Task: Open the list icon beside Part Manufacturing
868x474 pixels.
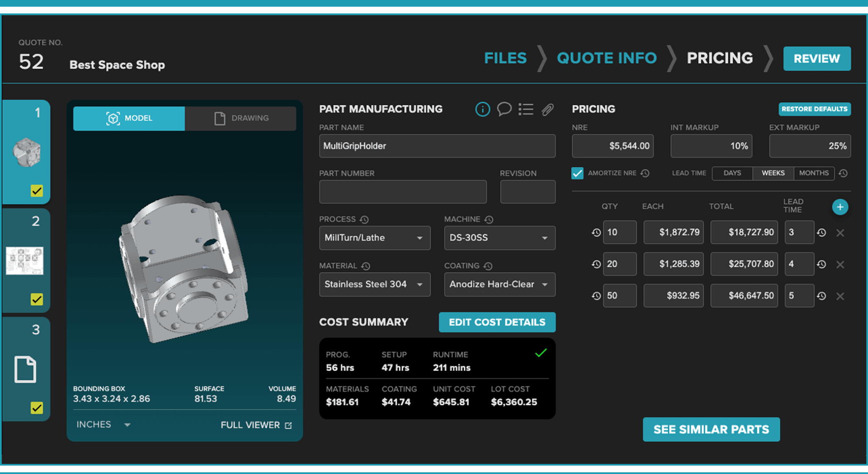Action: click(526, 109)
